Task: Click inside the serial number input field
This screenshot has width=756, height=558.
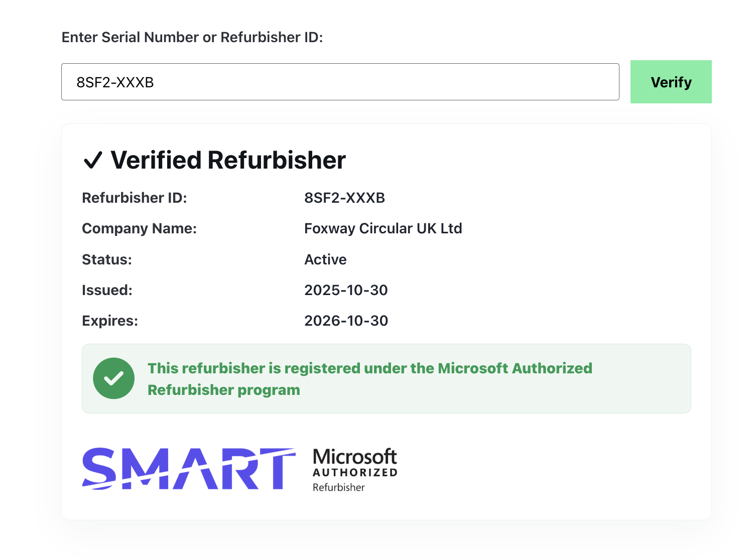Action: (340, 82)
